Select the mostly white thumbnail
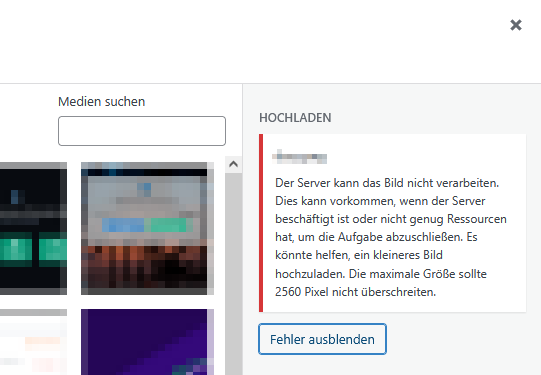Screen dimensions: 541x375 [33, 342]
